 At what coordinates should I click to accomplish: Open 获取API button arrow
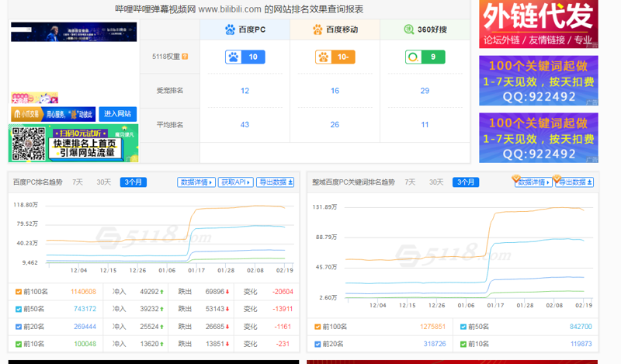pos(236,182)
